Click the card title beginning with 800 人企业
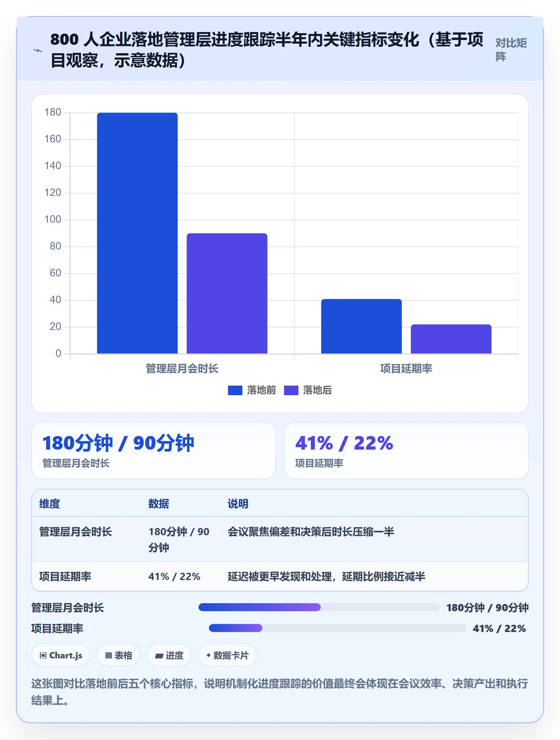This screenshot has height=740, width=560. click(x=267, y=50)
